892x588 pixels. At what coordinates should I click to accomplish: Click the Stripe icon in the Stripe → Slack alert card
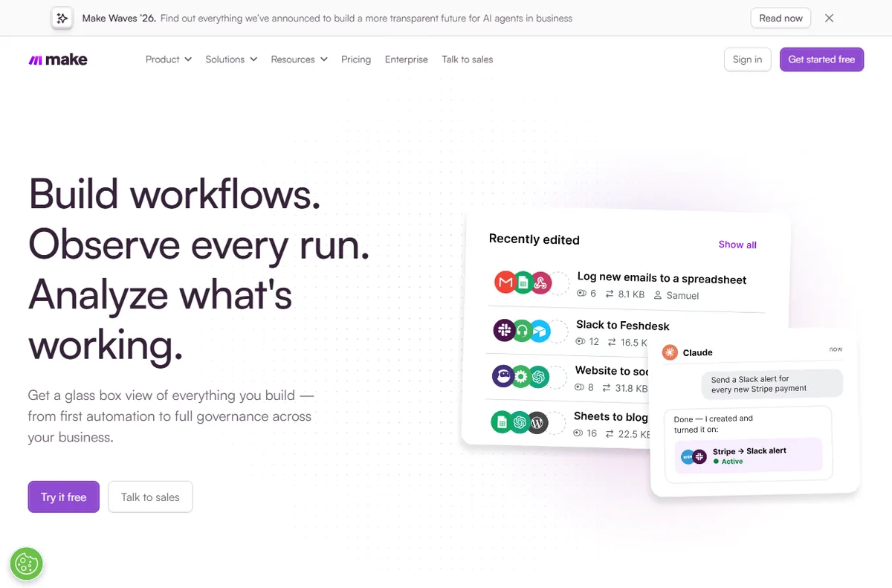click(688, 456)
